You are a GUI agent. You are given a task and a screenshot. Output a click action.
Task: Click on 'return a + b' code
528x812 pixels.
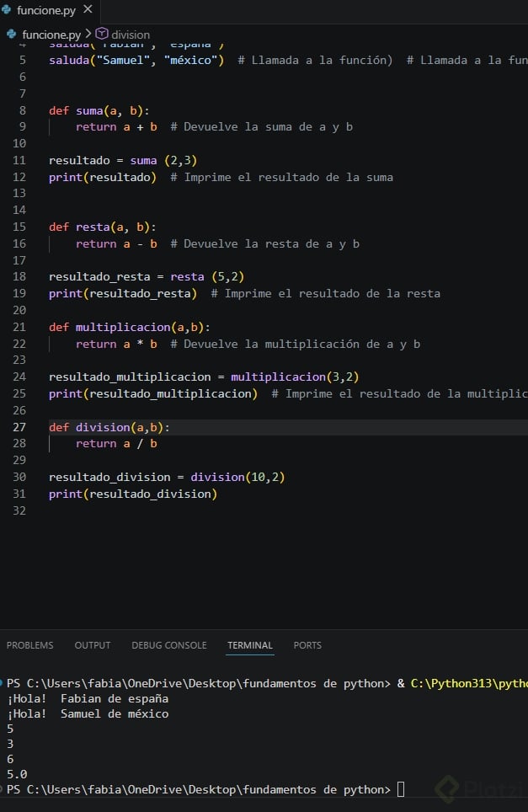coord(116,127)
